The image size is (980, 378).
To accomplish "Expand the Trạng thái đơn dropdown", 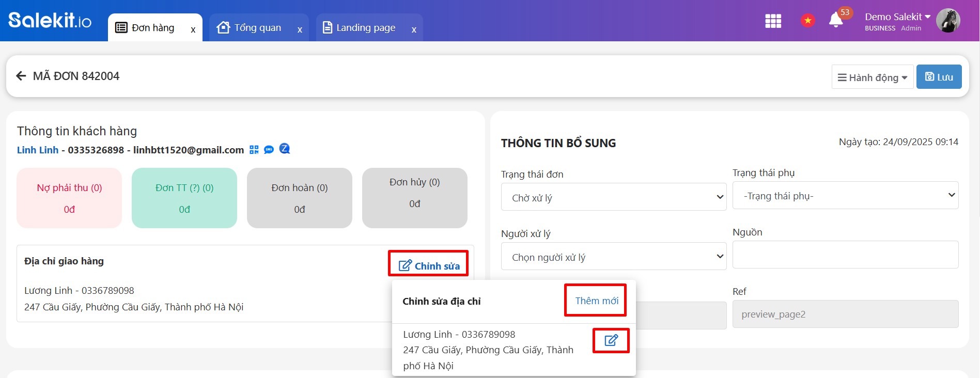I will (613, 197).
